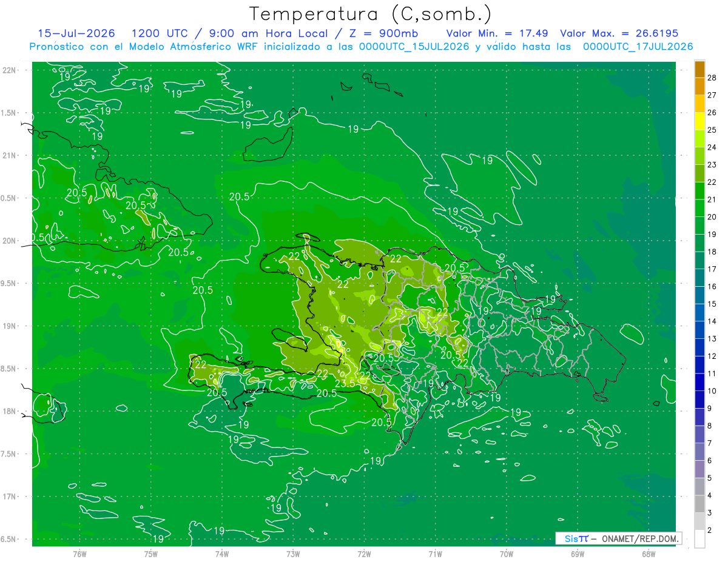Click the '76W' longitude axis label

[79, 554]
